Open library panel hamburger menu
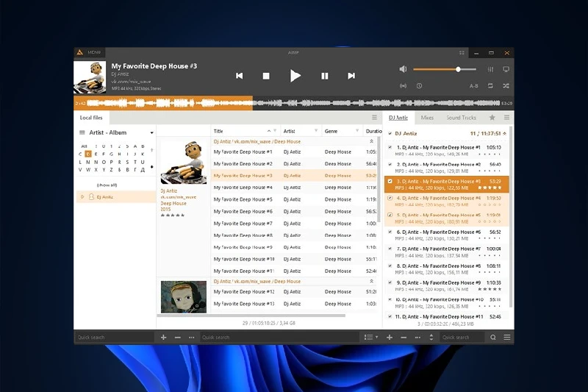 [x=374, y=118]
